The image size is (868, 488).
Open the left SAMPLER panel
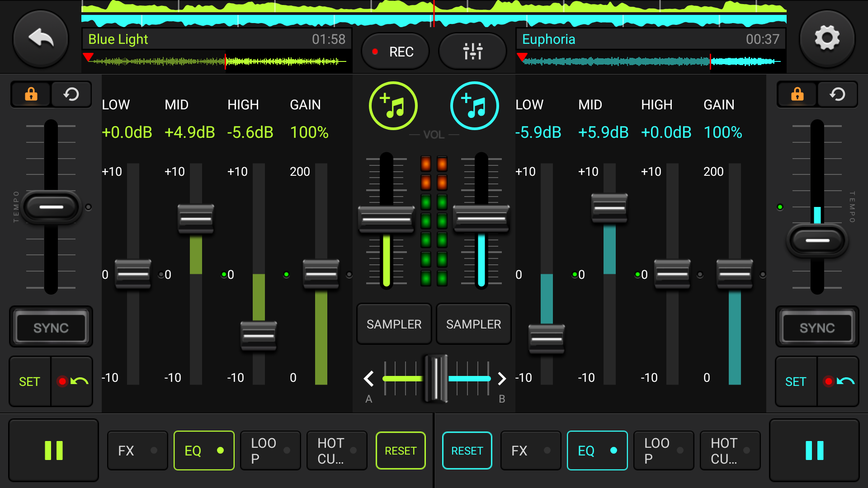pos(394,324)
